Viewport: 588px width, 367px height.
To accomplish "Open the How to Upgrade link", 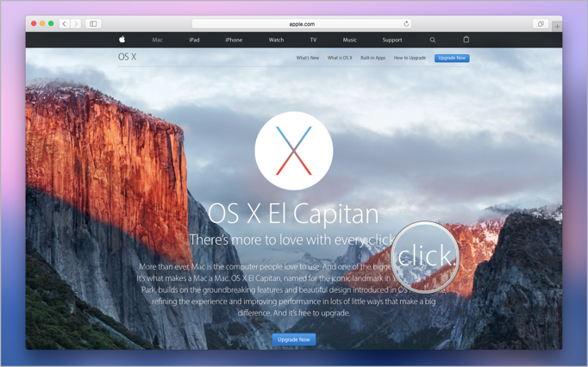I will (x=410, y=58).
